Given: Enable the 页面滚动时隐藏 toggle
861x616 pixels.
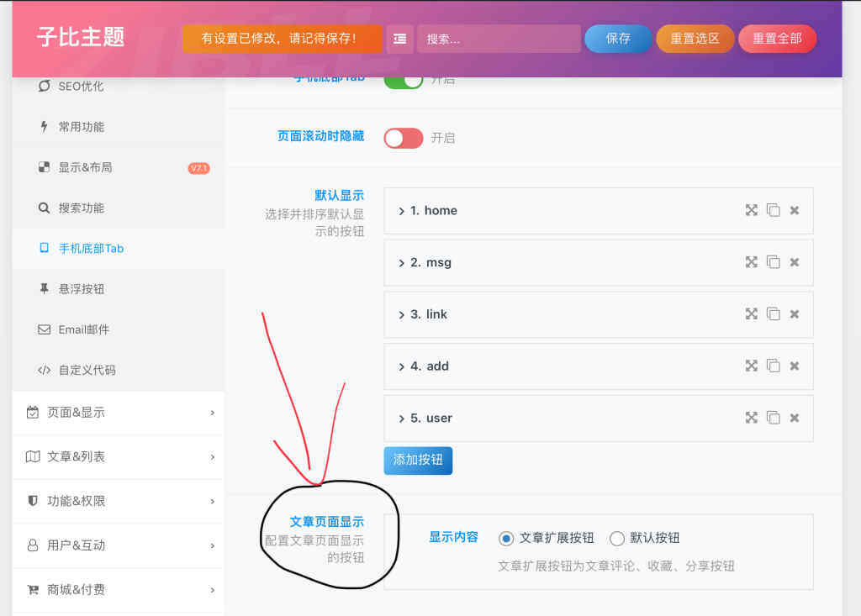Looking at the screenshot, I should coord(403,137).
